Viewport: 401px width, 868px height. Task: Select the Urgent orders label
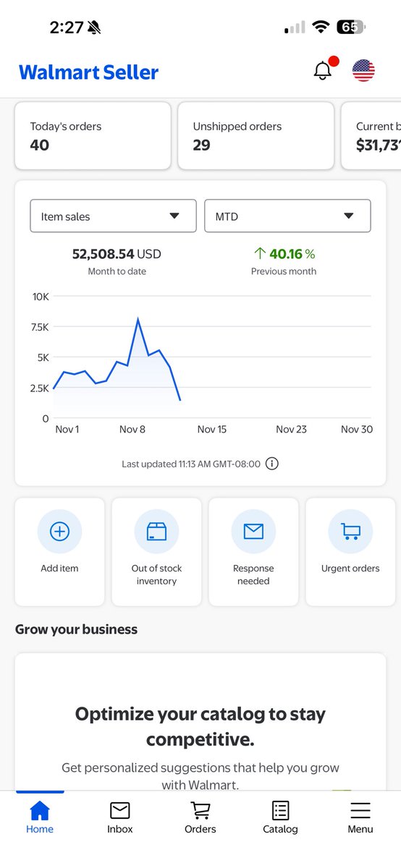350,569
